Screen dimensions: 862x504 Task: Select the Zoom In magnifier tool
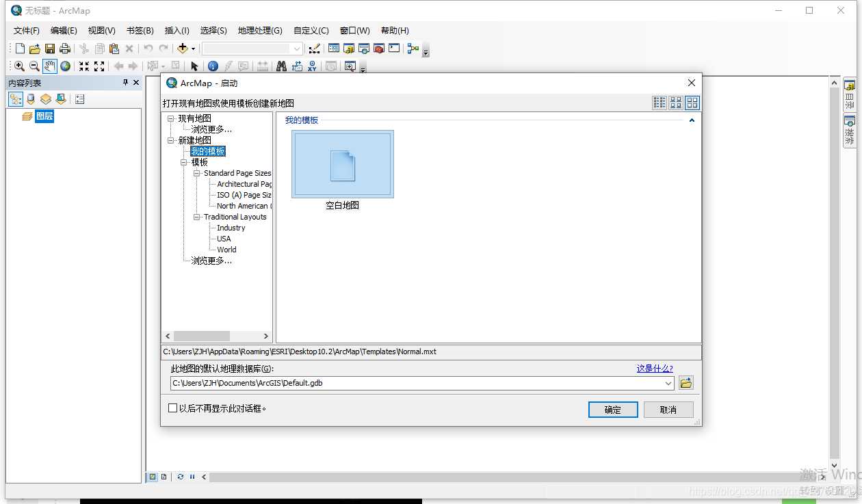tap(19, 66)
